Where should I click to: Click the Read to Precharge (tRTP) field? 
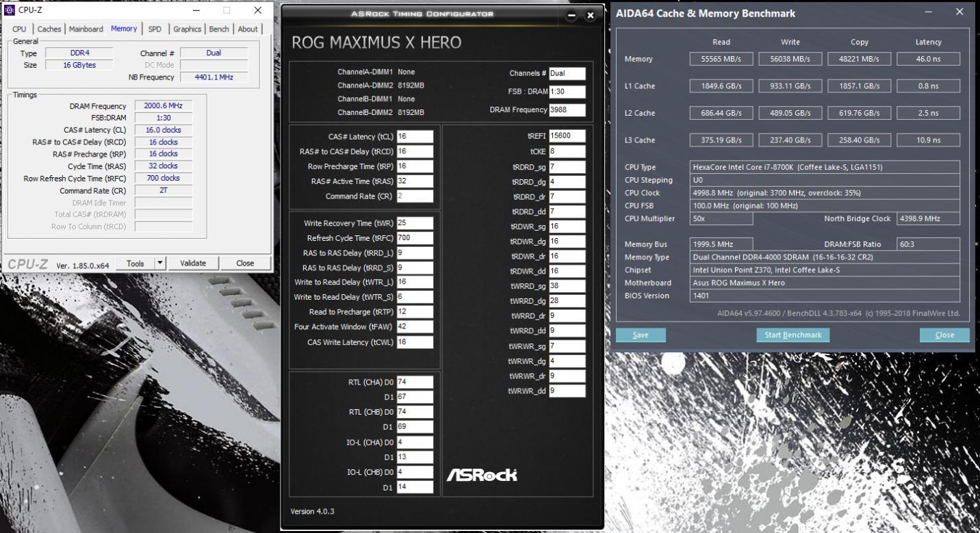[415, 311]
